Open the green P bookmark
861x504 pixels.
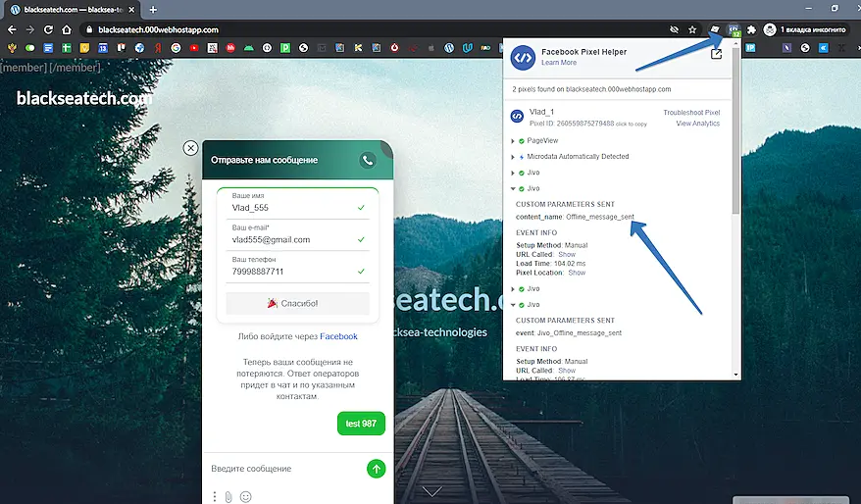point(285,48)
